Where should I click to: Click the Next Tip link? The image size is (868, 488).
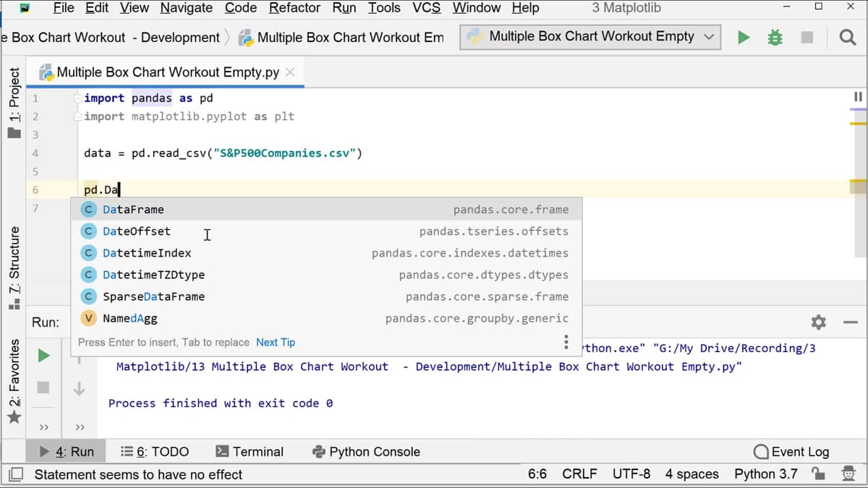click(276, 343)
